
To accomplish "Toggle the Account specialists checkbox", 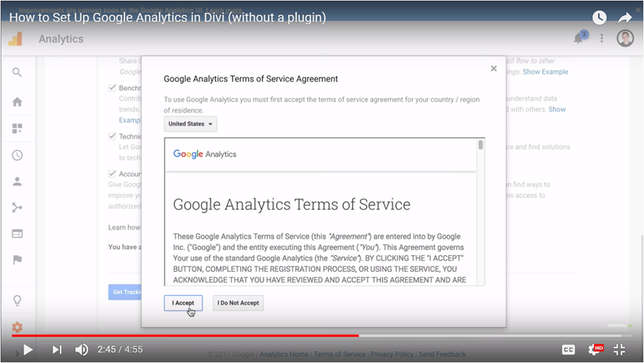I will (x=112, y=174).
